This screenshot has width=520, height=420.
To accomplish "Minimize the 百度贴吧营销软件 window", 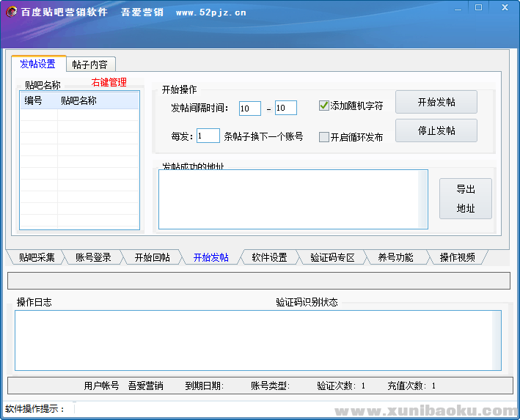I will click(457, 8).
